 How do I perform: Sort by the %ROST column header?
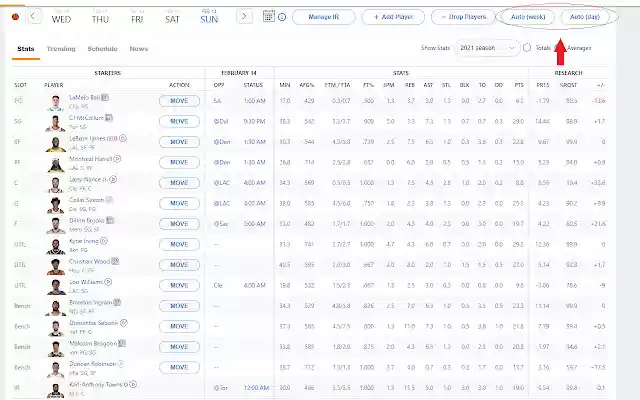(x=569, y=85)
